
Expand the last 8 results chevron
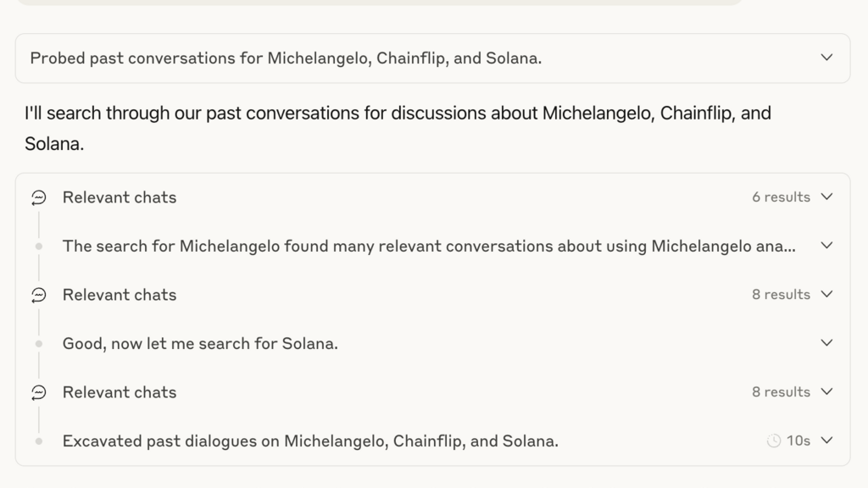coord(826,391)
